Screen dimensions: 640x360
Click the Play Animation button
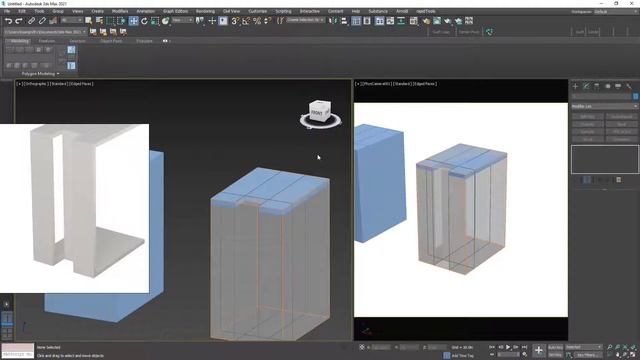[x=508, y=347]
